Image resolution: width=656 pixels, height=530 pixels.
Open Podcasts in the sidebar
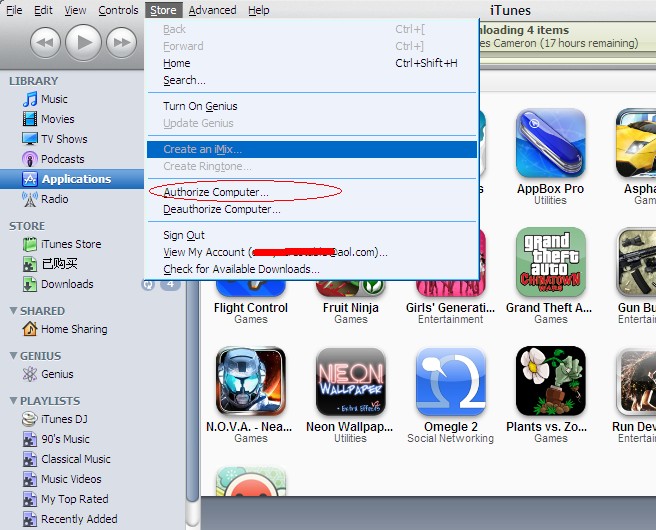pyautogui.click(x=62, y=159)
